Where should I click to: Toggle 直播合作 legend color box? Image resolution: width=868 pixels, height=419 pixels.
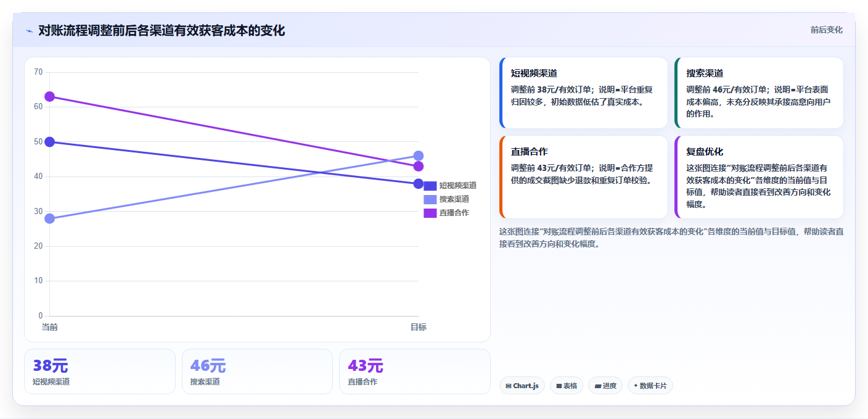tap(430, 213)
